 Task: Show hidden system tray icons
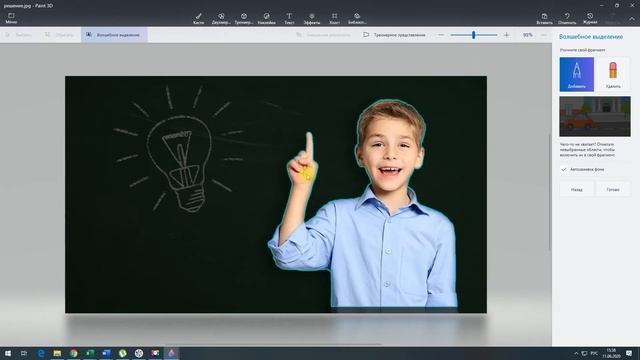point(576,353)
